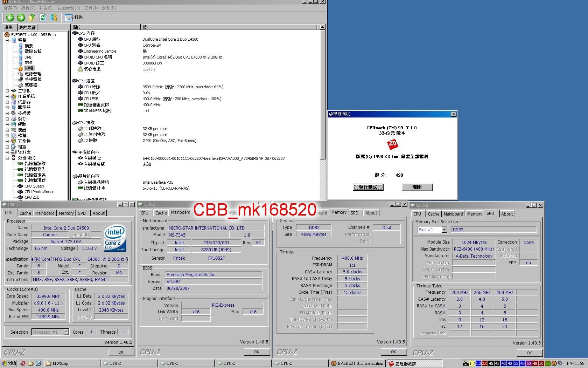Select the 感應器 tree item

(x=31, y=85)
